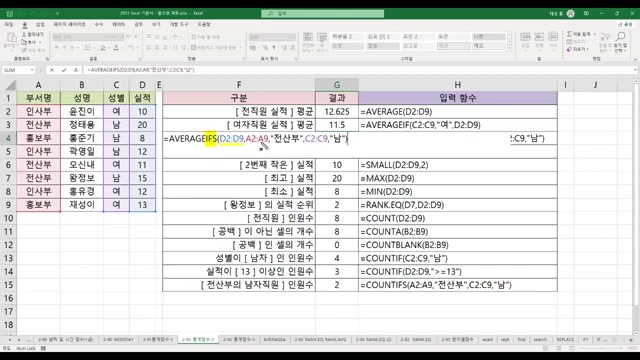Open Find & Select magnifier icon
The image size is (640, 360).
(620, 37)
